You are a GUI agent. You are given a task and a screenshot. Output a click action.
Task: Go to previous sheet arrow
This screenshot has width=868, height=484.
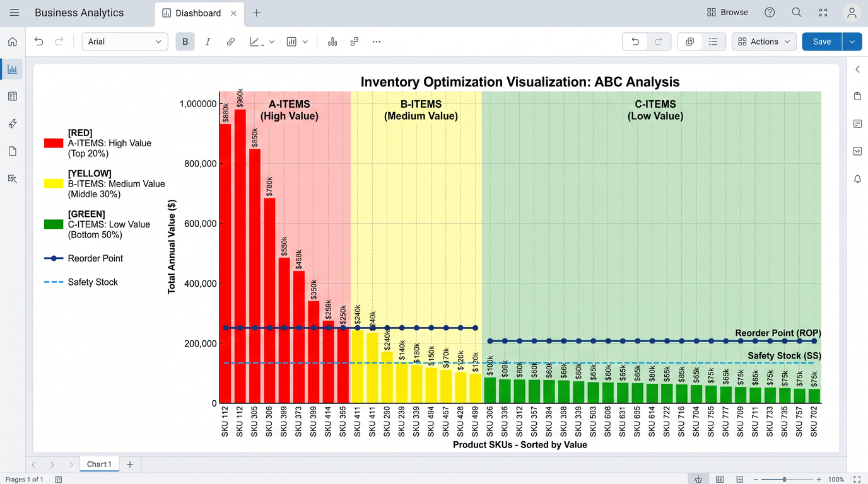(33, 464)
